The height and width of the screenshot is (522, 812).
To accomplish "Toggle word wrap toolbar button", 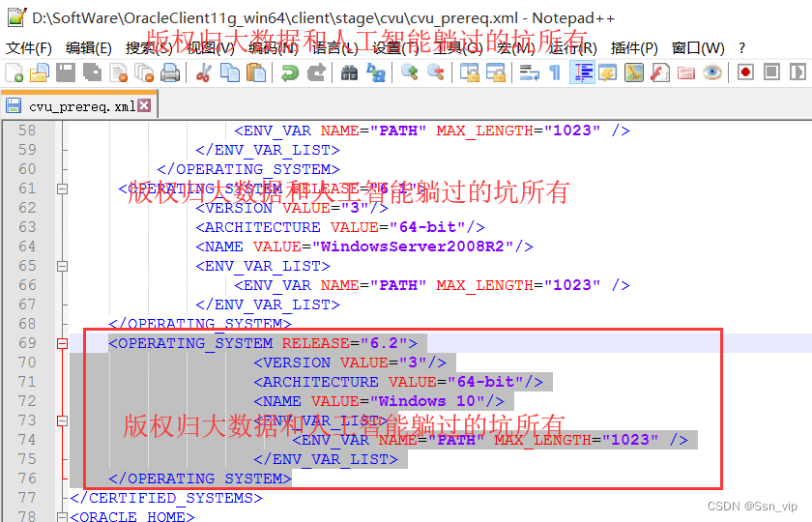I will [529, 72].
